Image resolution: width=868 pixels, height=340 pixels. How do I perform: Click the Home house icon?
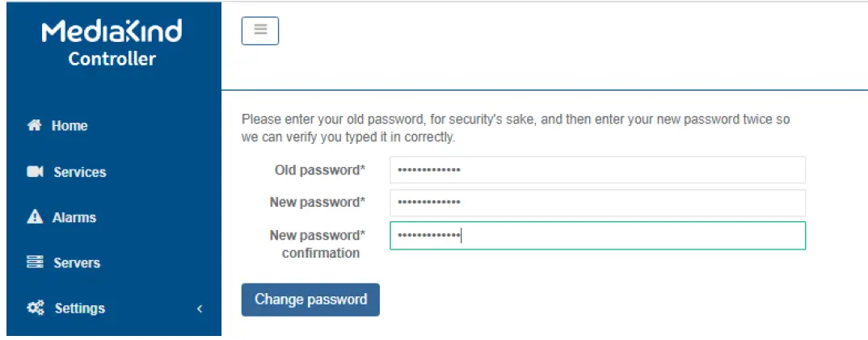[x=34, y=126]
